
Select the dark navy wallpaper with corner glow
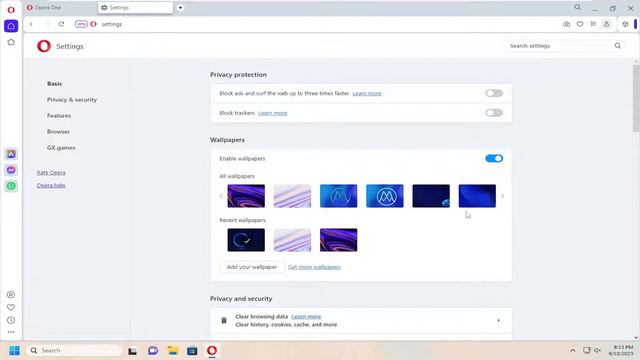click(431, 196)
